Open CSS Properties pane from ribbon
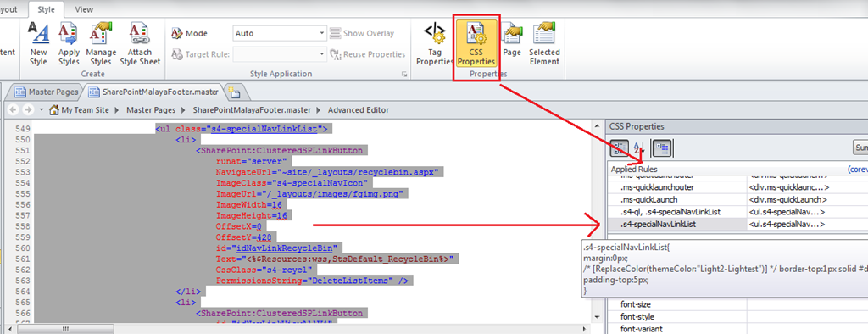 point(476,44)
